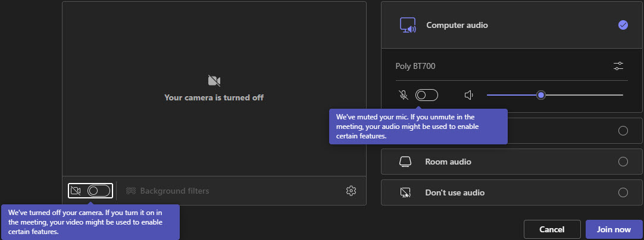
Task: Open video device settings gear icon
Action: [x=351, y=191]
